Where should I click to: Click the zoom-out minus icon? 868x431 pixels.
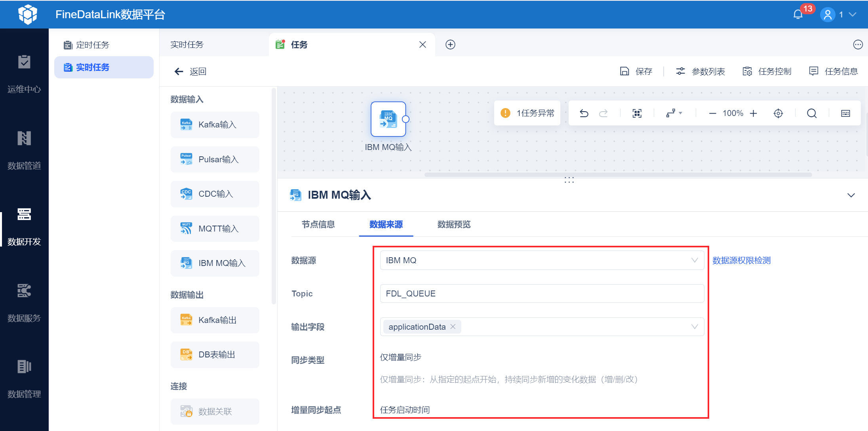click(x=712, y=114)
